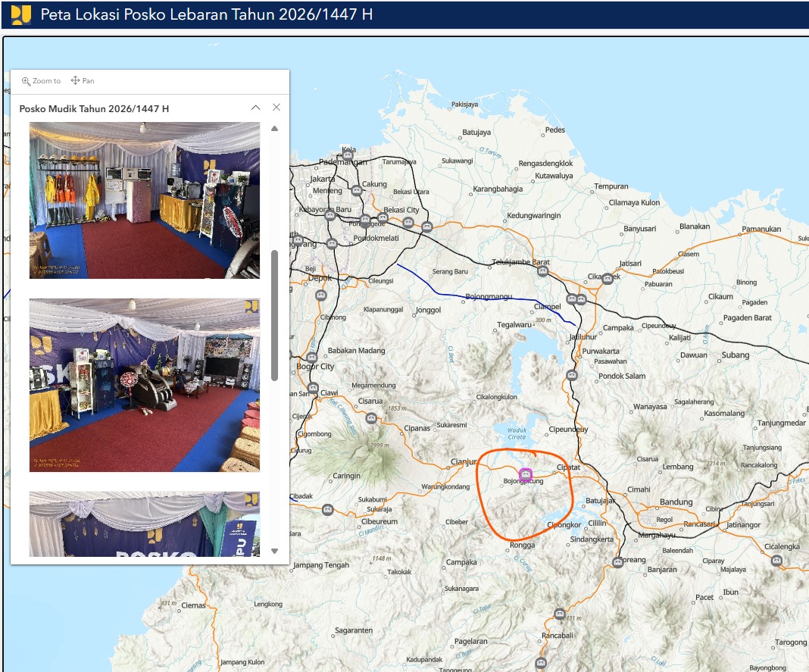809x672 pixels.
Task: Select the posko marker at Telukjambe Barat
Action: pyautogui.click(x=542, y=271)
